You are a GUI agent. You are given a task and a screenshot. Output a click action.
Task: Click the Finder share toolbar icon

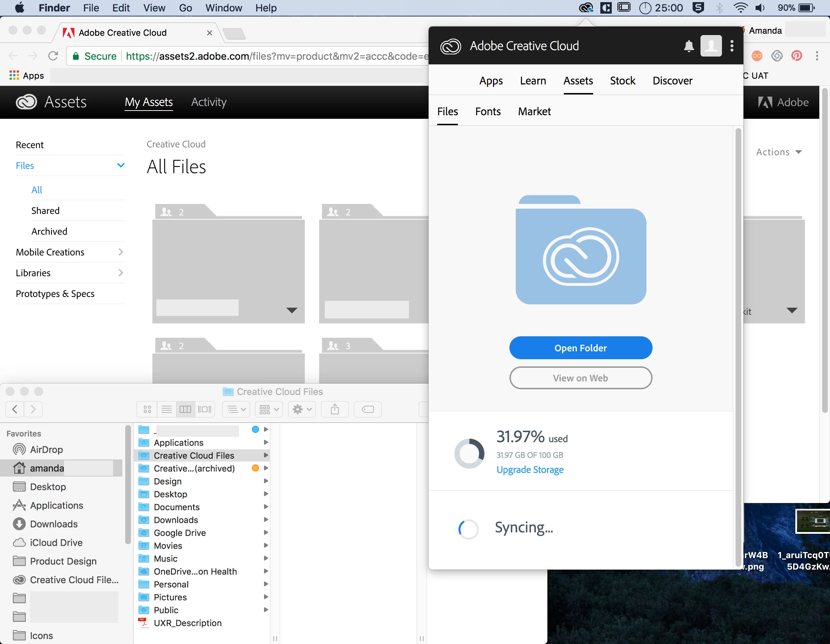tap(335, 409)
